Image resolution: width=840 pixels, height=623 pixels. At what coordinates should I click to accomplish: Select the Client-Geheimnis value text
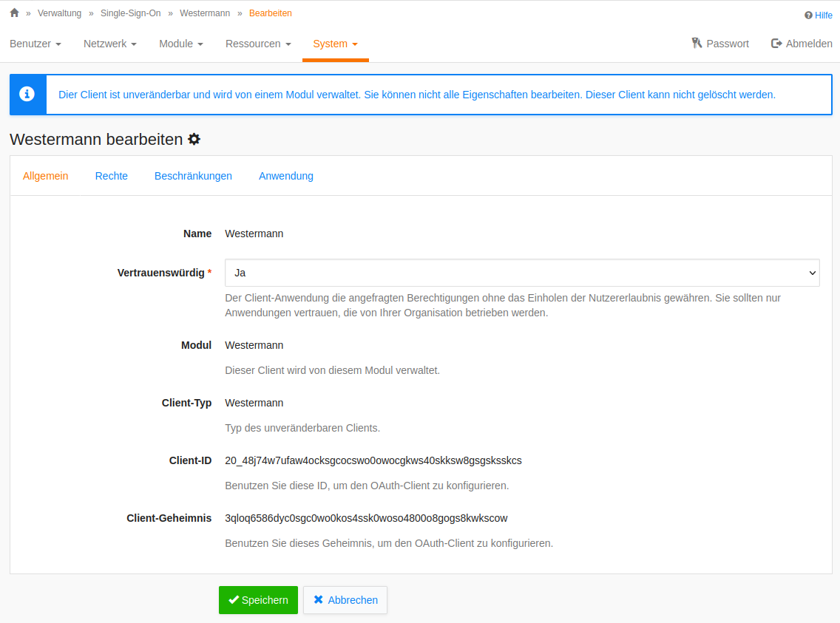367,518
